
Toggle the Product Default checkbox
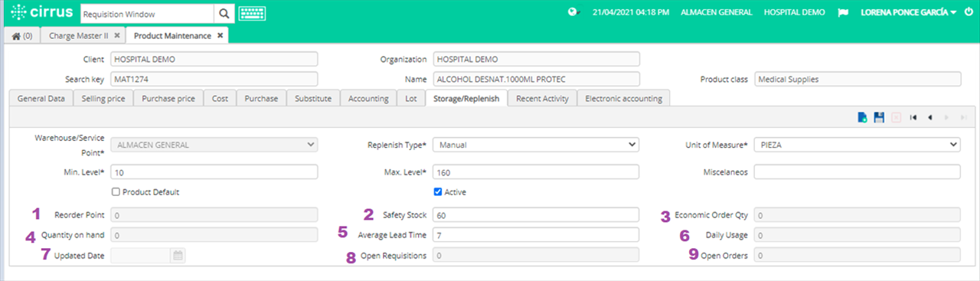click(x=116, y=191)
